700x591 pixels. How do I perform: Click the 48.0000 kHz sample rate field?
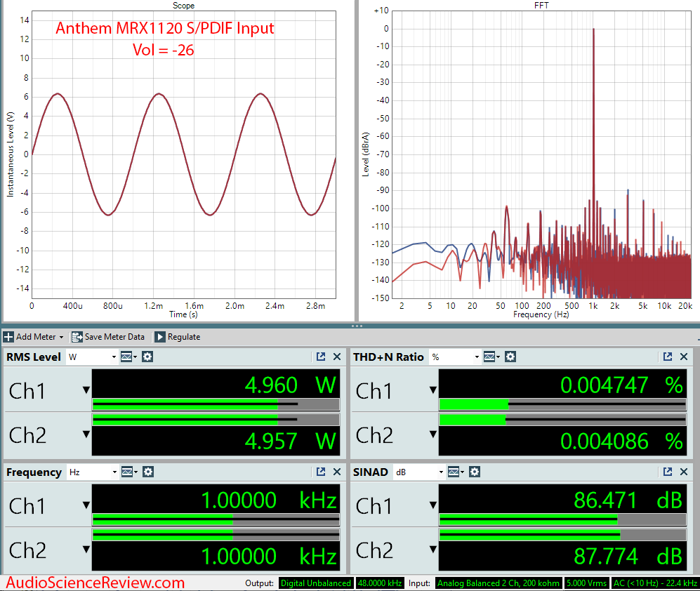click(x=380, y=583)
